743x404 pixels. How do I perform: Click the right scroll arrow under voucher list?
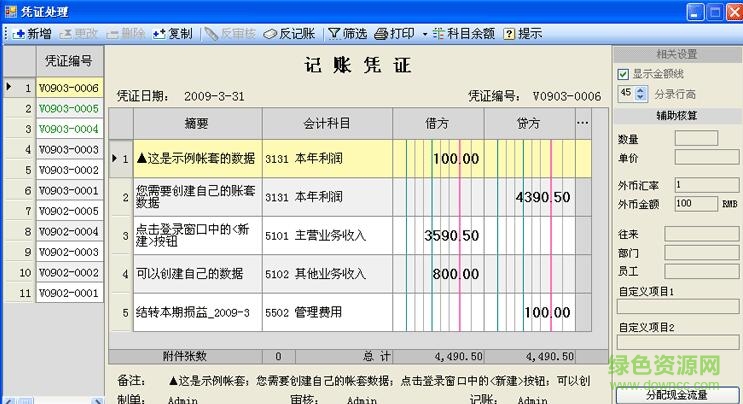click(98, 401)
